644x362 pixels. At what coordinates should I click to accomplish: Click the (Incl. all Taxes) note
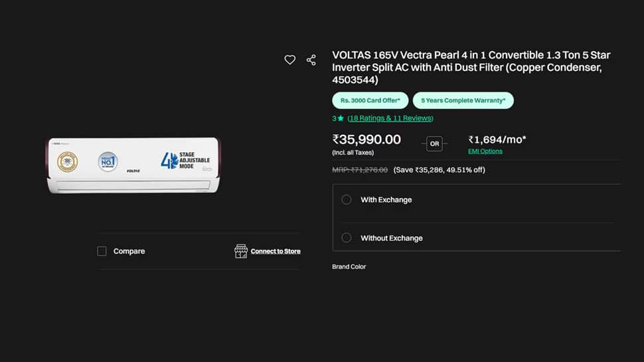tap(353, 153)
